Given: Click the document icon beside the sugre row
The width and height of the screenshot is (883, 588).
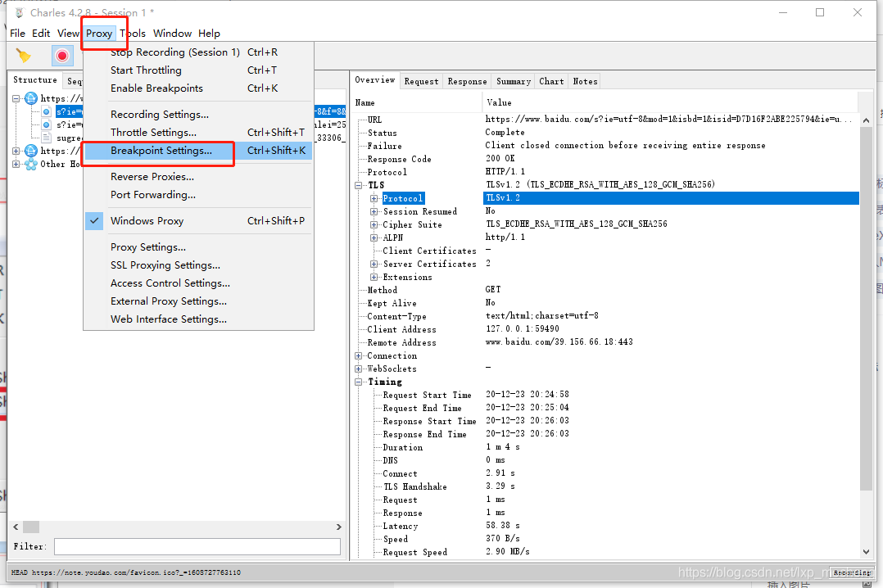Looking at the screenshot, I should coord(46,138).
